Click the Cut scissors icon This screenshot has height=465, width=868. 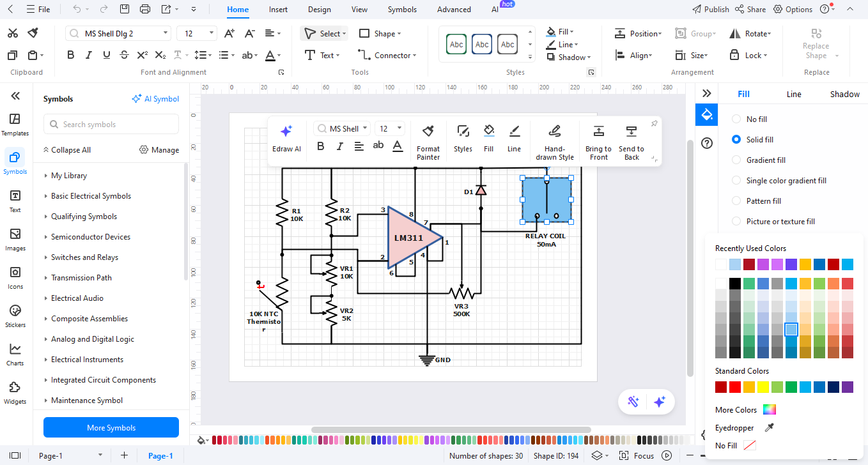point(13,33)
